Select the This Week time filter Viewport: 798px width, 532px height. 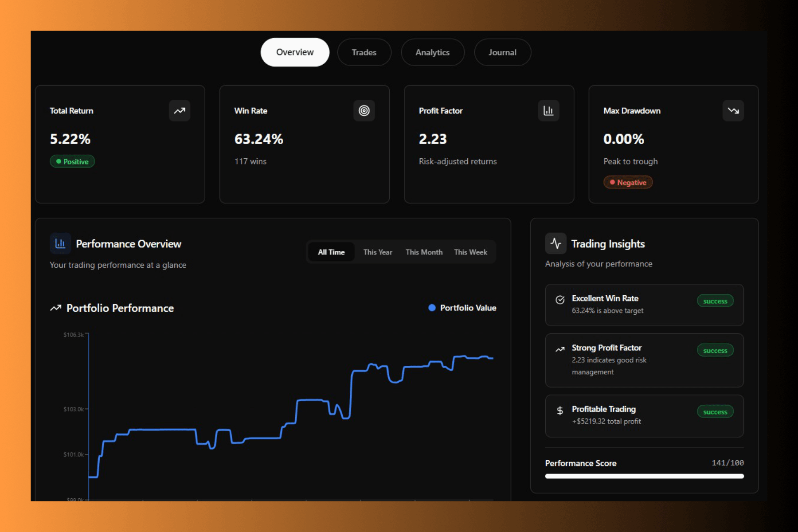tap(470, 252)
